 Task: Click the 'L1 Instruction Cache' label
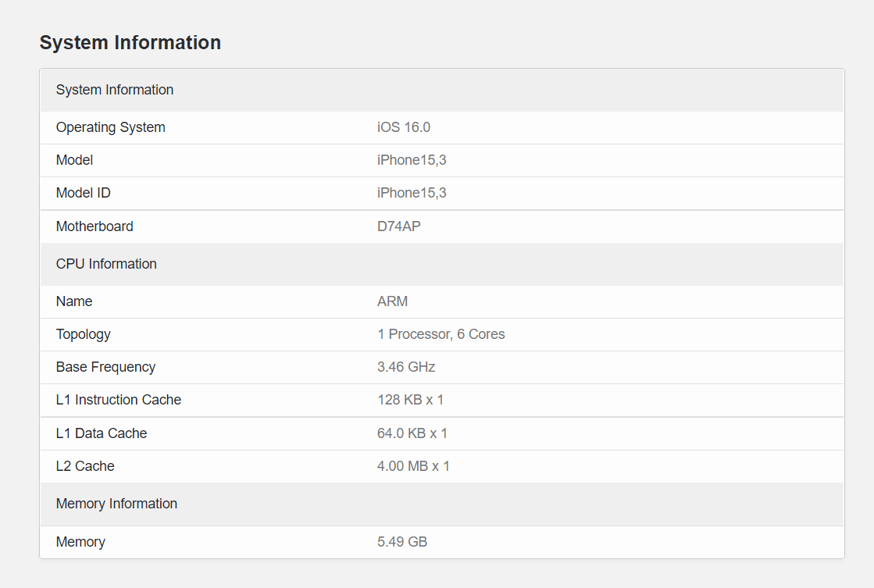tap(118, 400)
